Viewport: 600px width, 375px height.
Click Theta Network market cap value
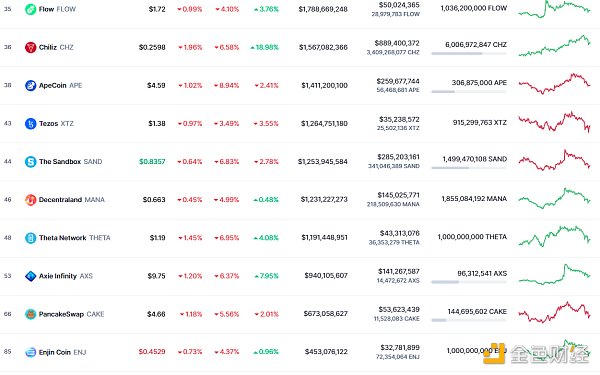(324, 238)
